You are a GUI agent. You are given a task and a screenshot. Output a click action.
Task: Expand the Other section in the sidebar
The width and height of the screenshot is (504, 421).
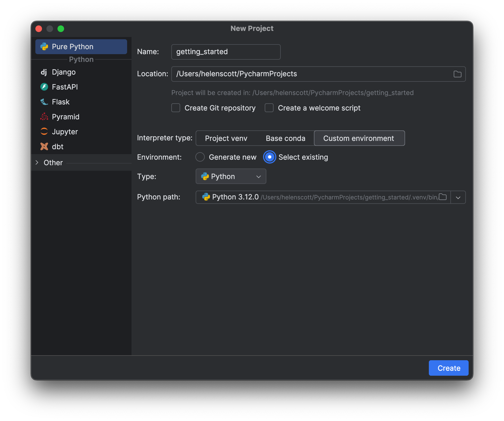click(37, 163)
